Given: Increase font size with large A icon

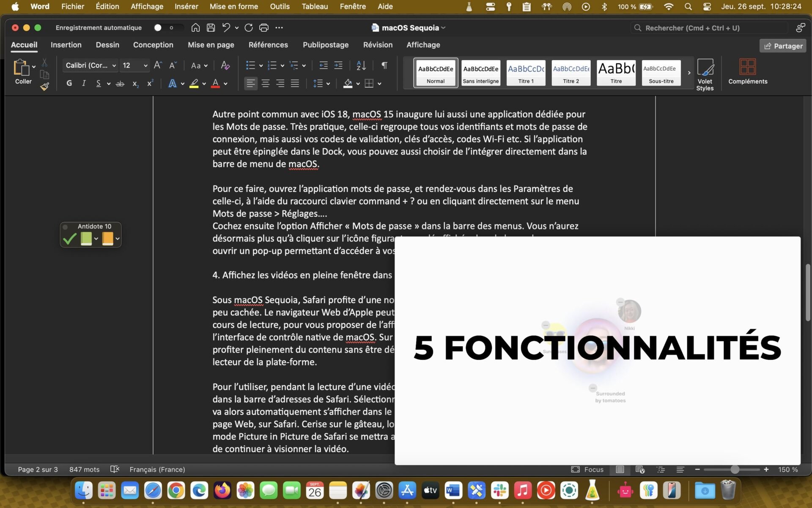Looking at the screenshot, I should (158, 65).
